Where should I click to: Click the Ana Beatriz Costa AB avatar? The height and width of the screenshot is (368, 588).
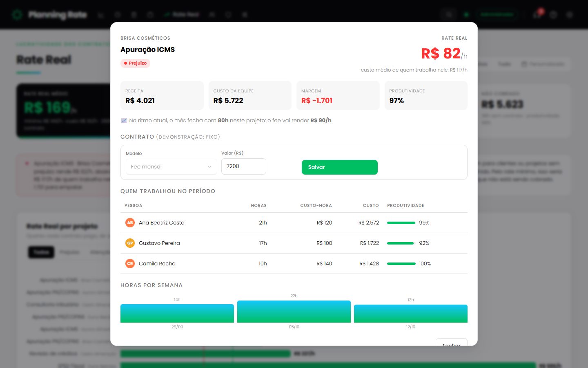pos(130,223)
